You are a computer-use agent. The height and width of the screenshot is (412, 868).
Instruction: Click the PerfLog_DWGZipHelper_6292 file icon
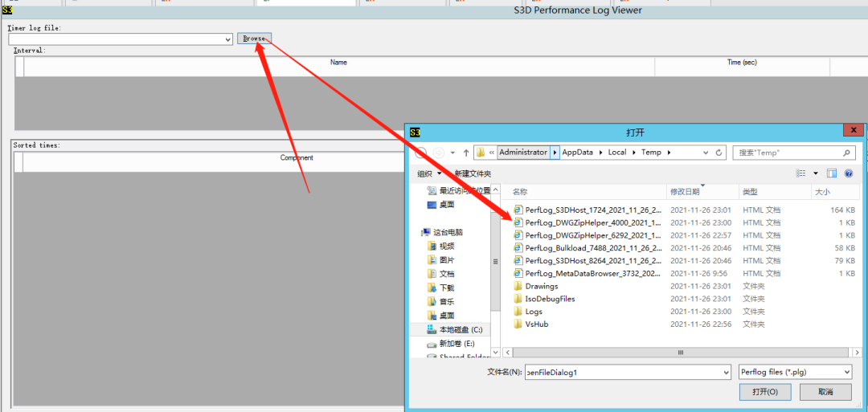pos(518,235)
